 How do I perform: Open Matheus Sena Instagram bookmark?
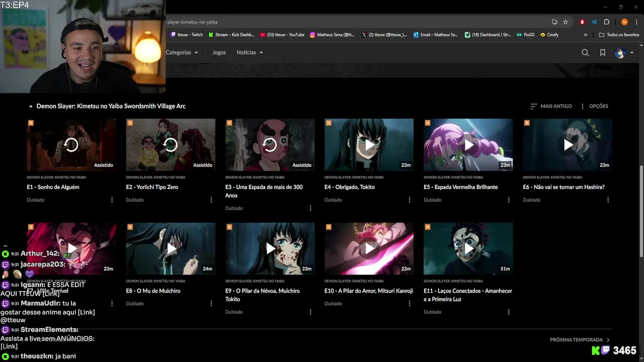[x=332, y=35]
